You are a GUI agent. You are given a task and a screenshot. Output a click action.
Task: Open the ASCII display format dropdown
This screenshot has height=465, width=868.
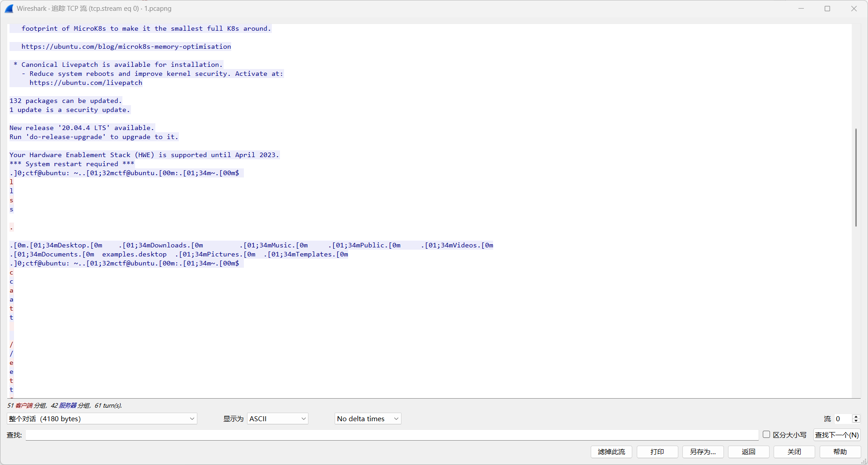coord(278,419)
